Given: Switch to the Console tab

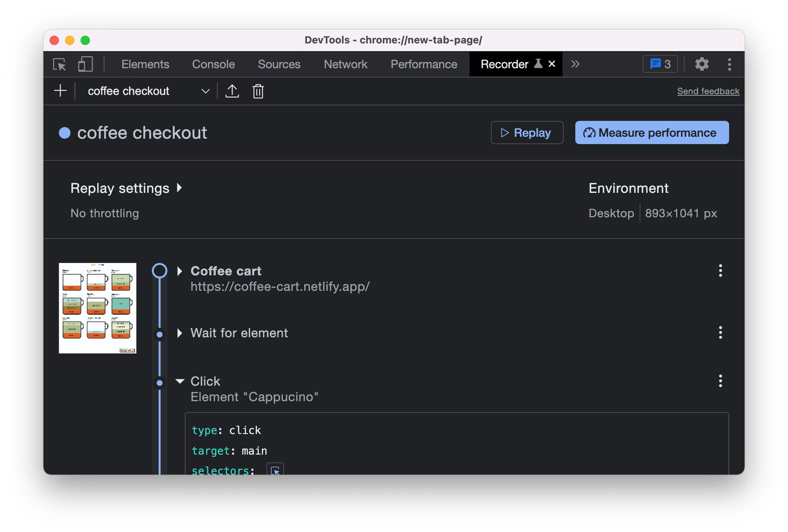Looking at the screenshot, I should click(x=213, y=64).
